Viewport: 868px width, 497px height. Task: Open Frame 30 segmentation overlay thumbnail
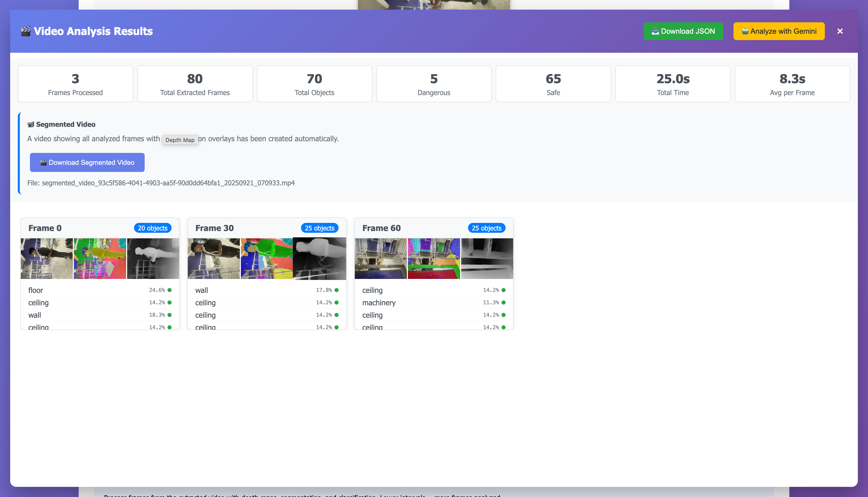click(x=266, y=258)
